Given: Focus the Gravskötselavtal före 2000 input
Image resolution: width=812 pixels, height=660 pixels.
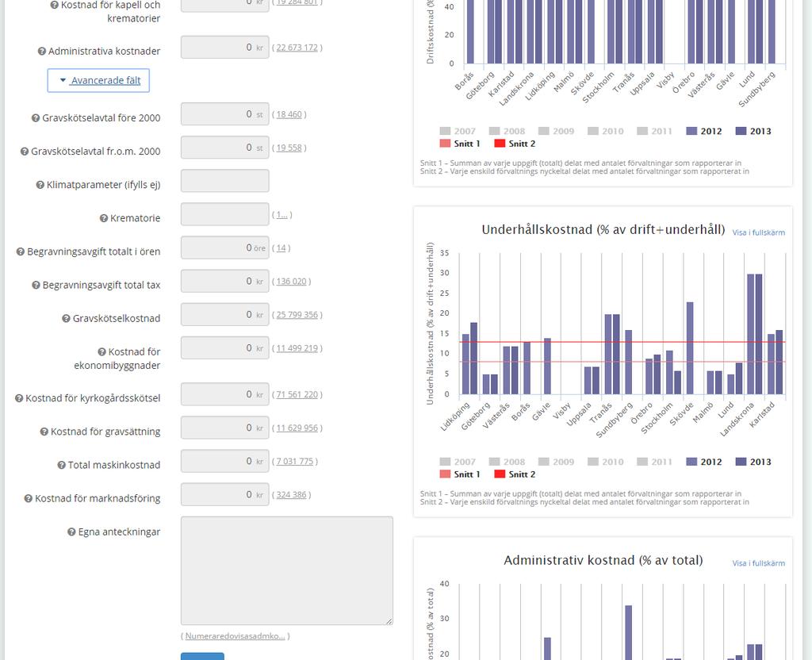Looking at the screenshot, I should click(224, 114).
